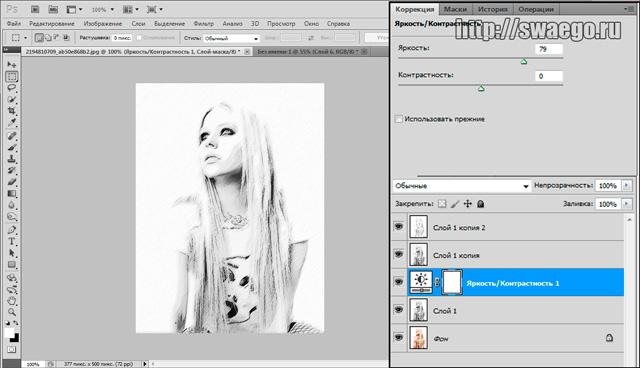This screenshot has height=368, width=640.
Task: Open the Слои menu
Action: coord(138,24)
